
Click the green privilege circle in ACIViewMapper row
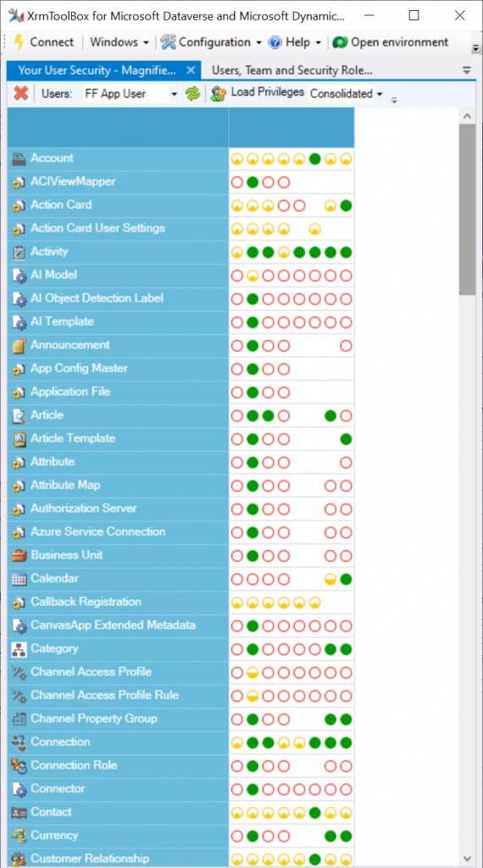253,181
